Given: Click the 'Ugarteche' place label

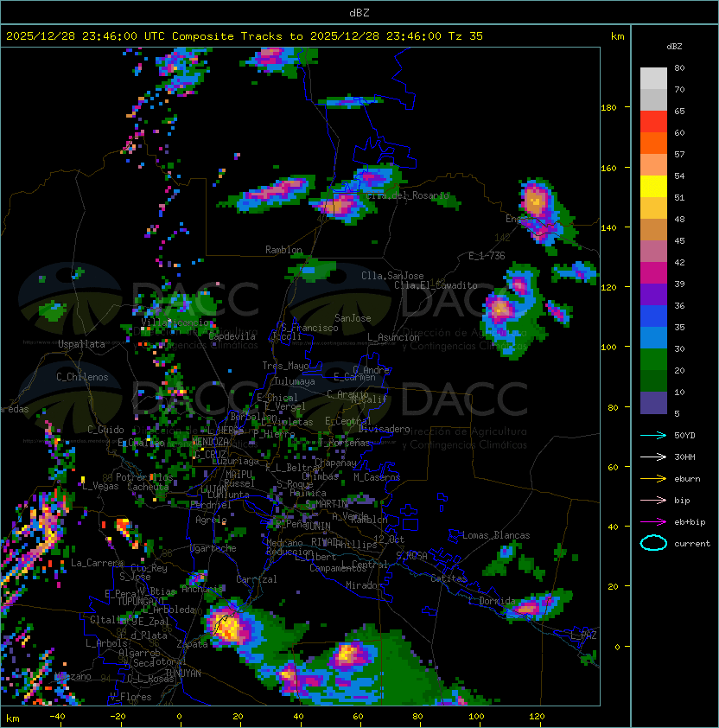Looking at the screenshot, I should [213, 548].
